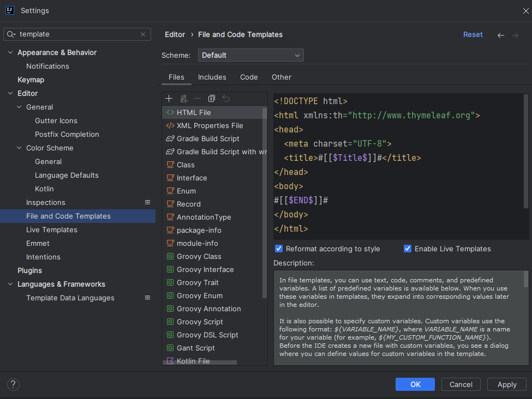
Task: Click the Groovy Class icon
Action: click(170, 256)
